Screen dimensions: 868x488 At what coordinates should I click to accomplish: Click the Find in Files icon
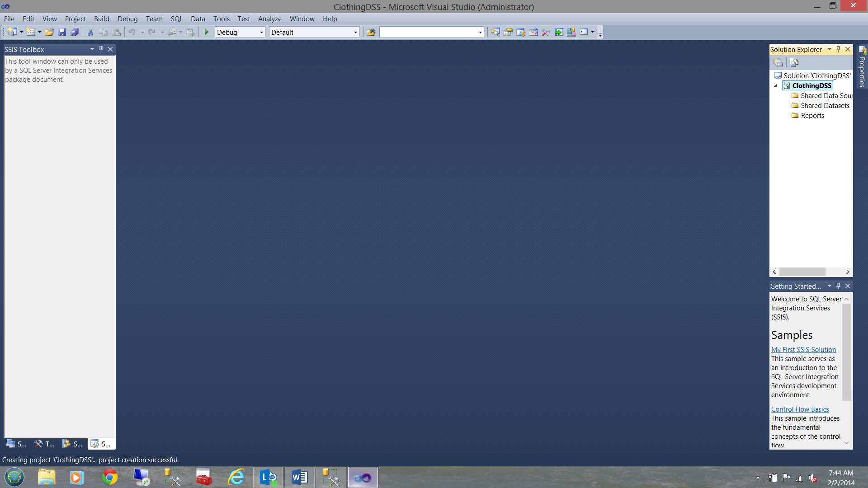click(x=371, y=32)
